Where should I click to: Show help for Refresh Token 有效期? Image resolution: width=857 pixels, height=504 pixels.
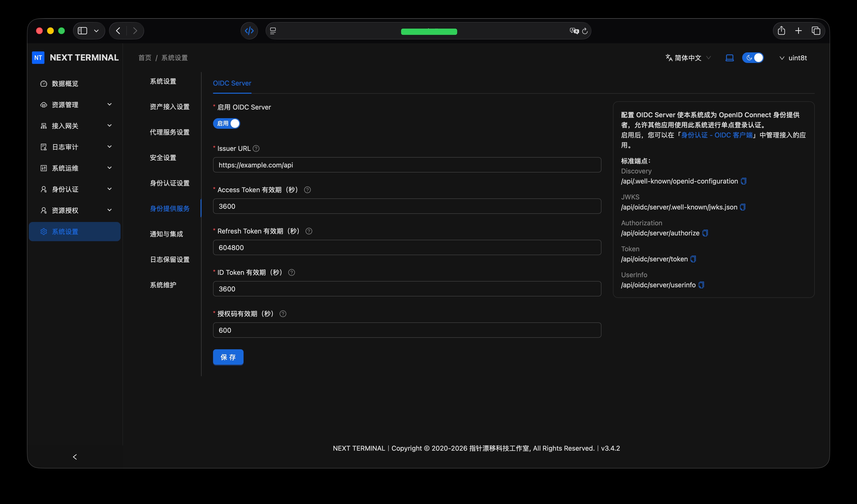pyautogui.click(x=309, y=231)
